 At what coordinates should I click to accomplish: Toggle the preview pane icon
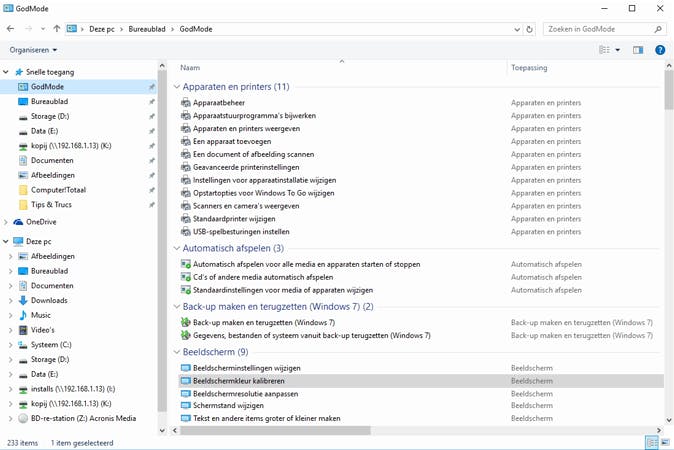pyautogui.click(x=638, y=49)
